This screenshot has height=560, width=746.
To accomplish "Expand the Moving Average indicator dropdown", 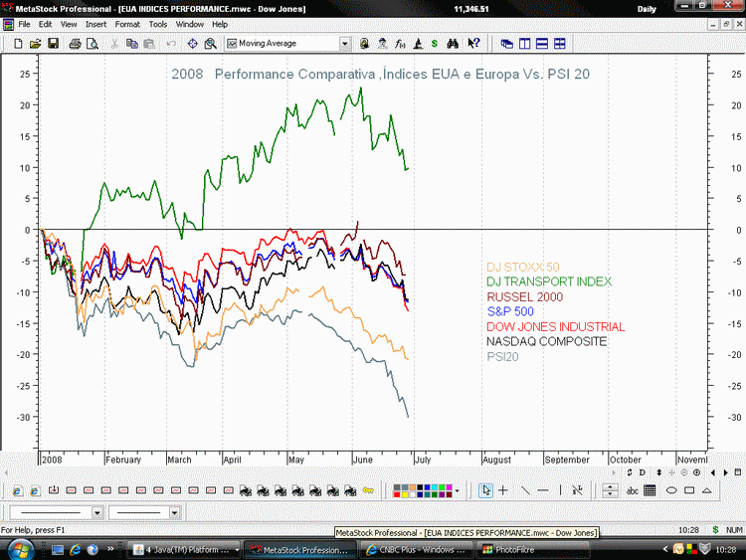I will [x=345, y=44].
